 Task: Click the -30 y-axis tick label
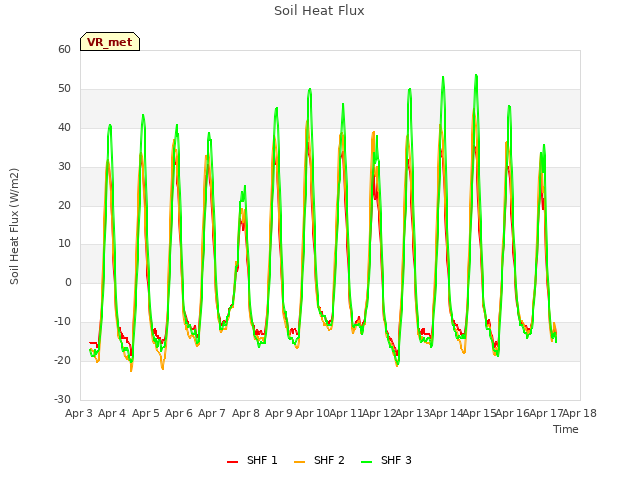point(63,399)
